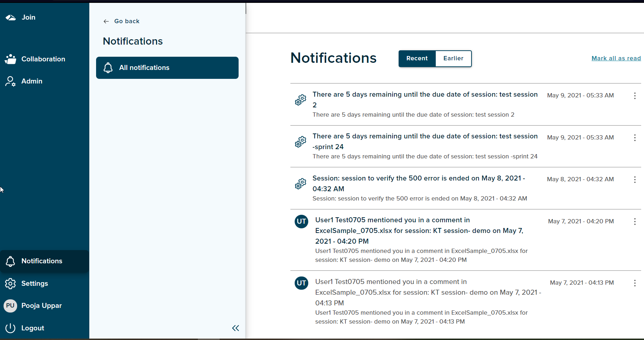Click the bell icon next to All notifications
Viewport: 644px width, 340px height.
click(108, 68)
